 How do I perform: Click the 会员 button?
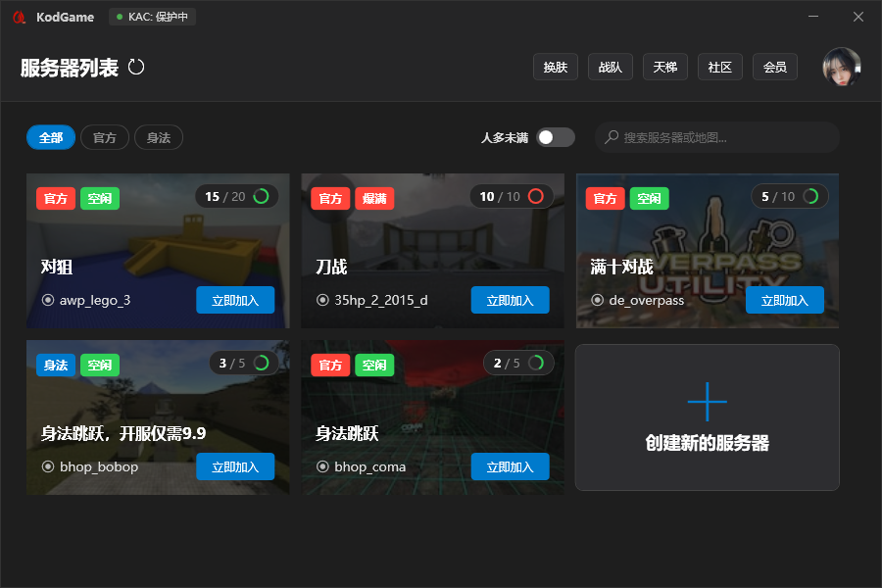775,67
